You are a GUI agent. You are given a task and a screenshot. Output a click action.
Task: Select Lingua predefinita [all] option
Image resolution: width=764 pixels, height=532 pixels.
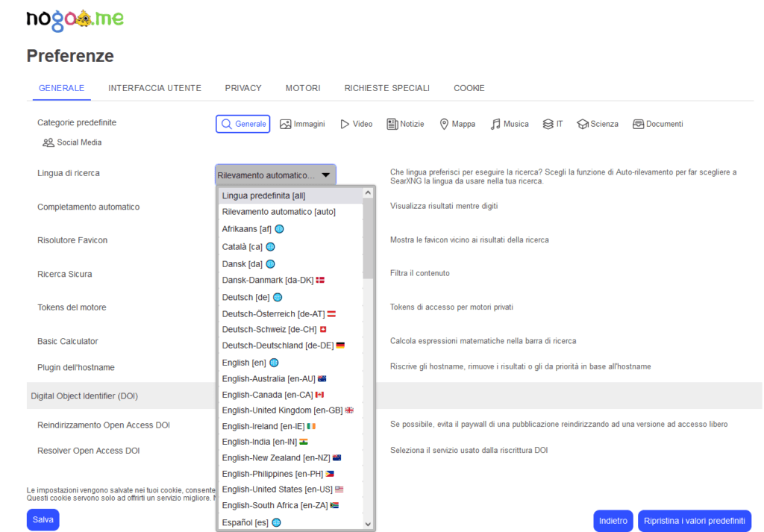coord(290,195)
